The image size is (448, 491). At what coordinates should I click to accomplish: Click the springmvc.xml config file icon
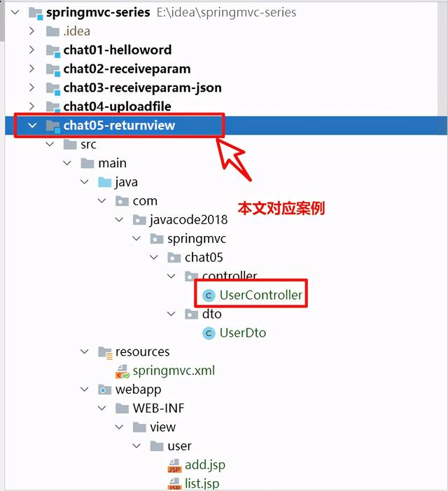pyautogui.click(x=122, y=371)
